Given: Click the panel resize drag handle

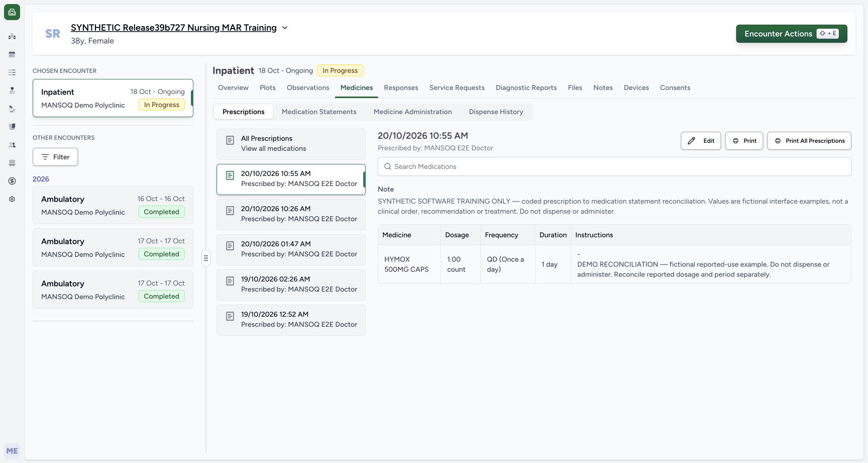Looking at the screenshot, I should [x=206, y=258].
